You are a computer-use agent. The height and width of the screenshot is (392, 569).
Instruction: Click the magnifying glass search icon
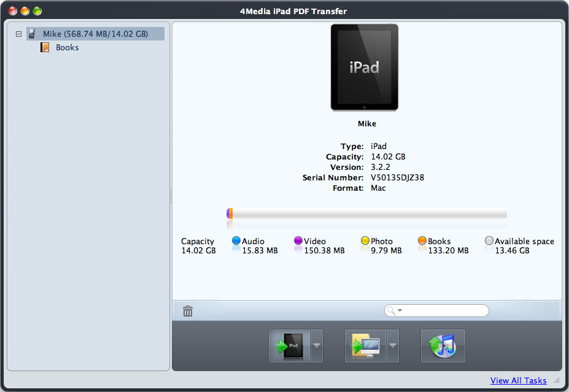(x=390, y=311)
